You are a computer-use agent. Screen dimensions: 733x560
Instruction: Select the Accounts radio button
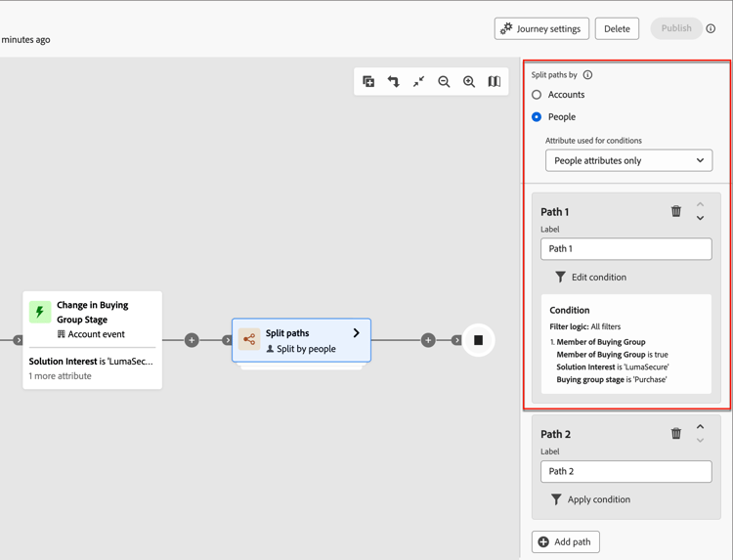(x=537, y=95)
